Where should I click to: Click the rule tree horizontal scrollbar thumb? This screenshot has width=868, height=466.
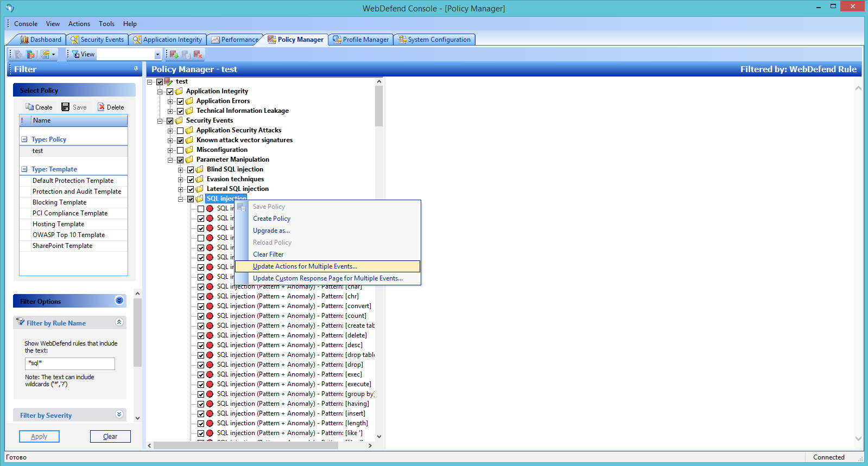(246, 445)
